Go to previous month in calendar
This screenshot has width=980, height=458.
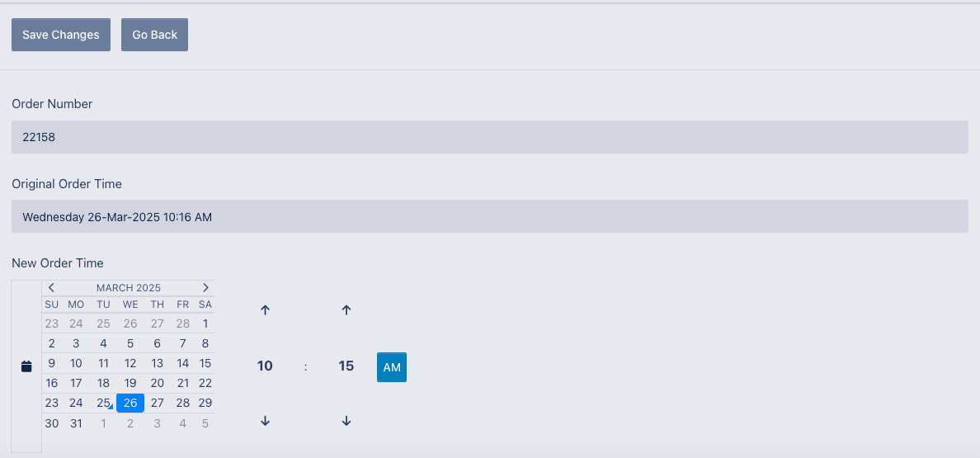(51, 288)
